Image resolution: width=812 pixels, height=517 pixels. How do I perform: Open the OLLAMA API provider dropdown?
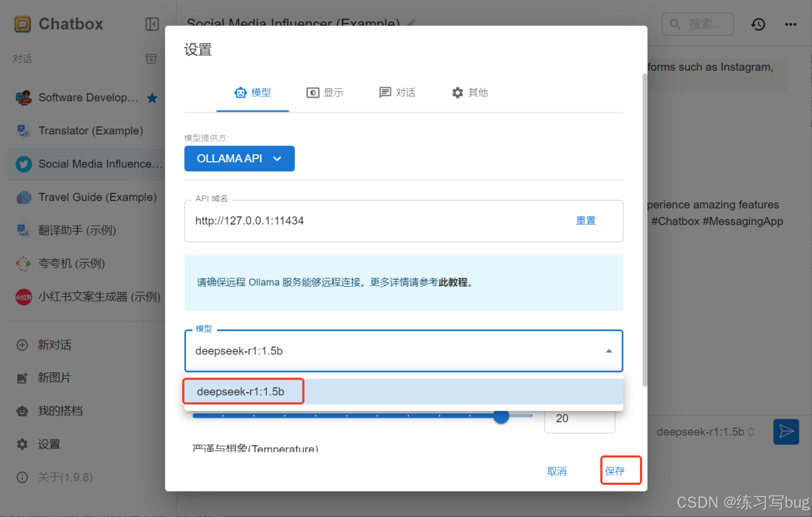pyautogui.click(x=240, y=159)
